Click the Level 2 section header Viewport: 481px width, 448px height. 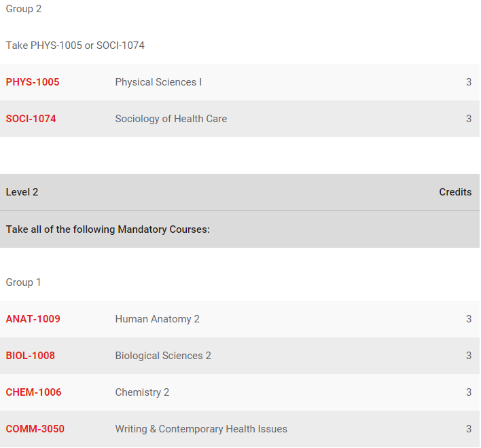point(22,192)
